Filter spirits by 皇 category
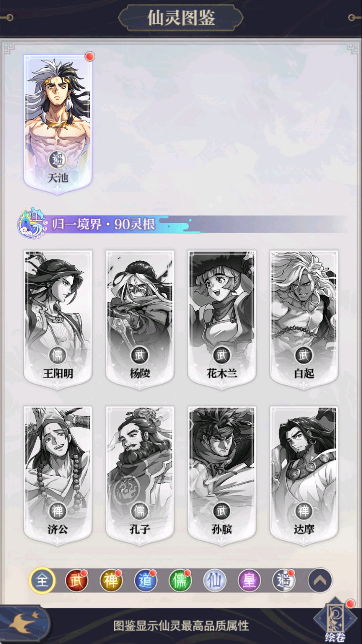The height and width of the screenshot is (644, 362). point(250,581)
